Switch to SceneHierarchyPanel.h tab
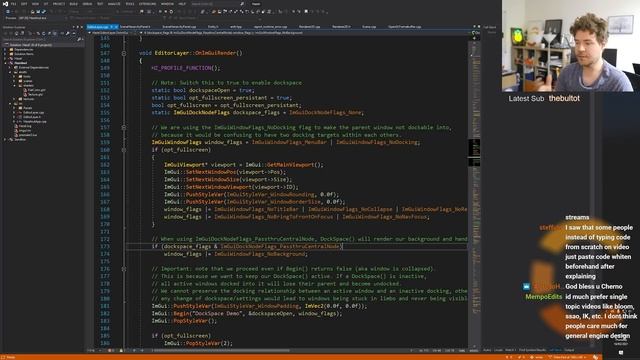 135,27
